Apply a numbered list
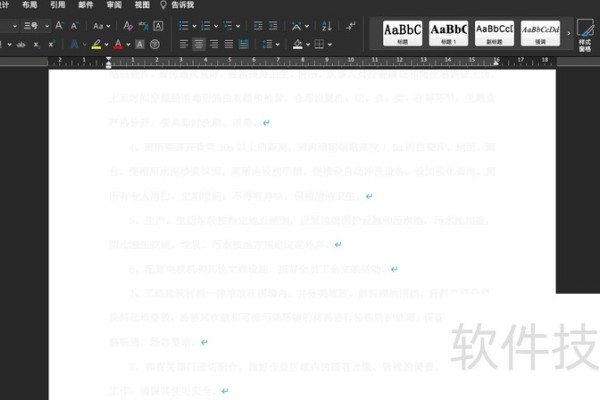Image resolution: width=600 pixels, height=400 pixels. (205, 26)
